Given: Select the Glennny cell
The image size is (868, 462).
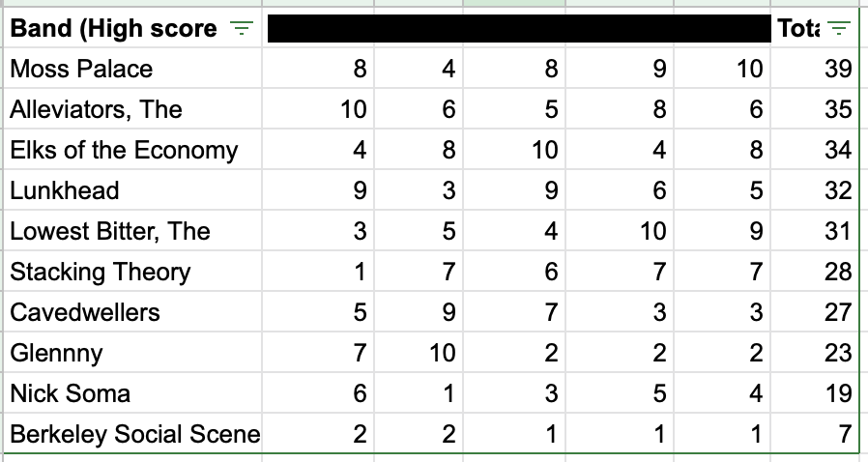Looking at the screenshot, I should tap(132, 353).
